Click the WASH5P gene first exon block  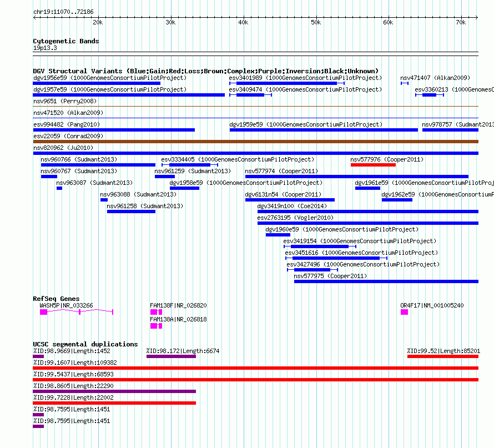pos(43,312)
